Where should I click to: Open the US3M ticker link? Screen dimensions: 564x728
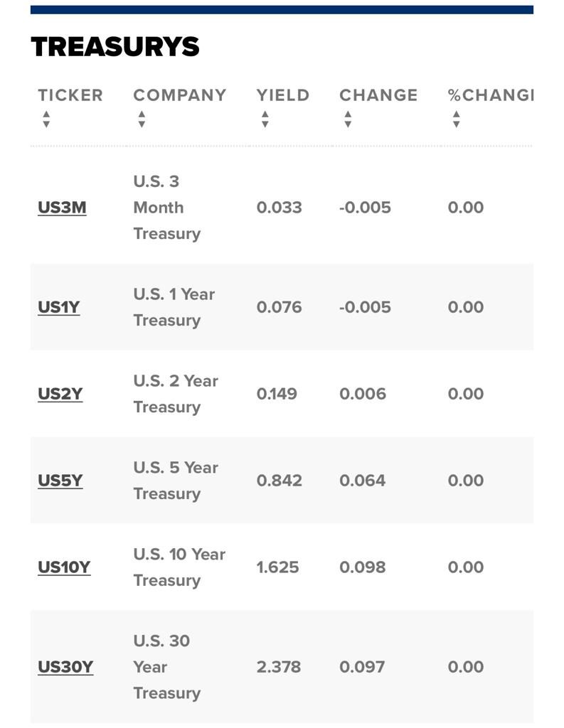point(63,208)
